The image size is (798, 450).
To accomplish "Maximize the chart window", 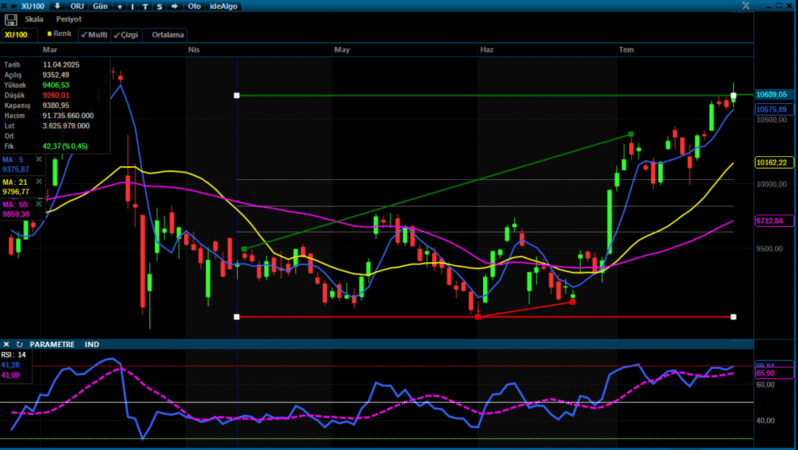I will 779,5.
